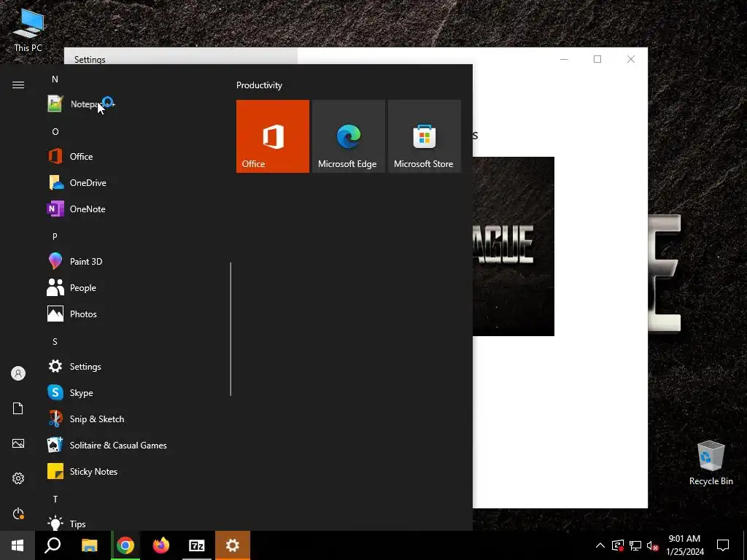Image resolution: width=747 pixels, height=560 pixels.
Task: Switch to 7-Zip on taskbar
Action: 197,545
